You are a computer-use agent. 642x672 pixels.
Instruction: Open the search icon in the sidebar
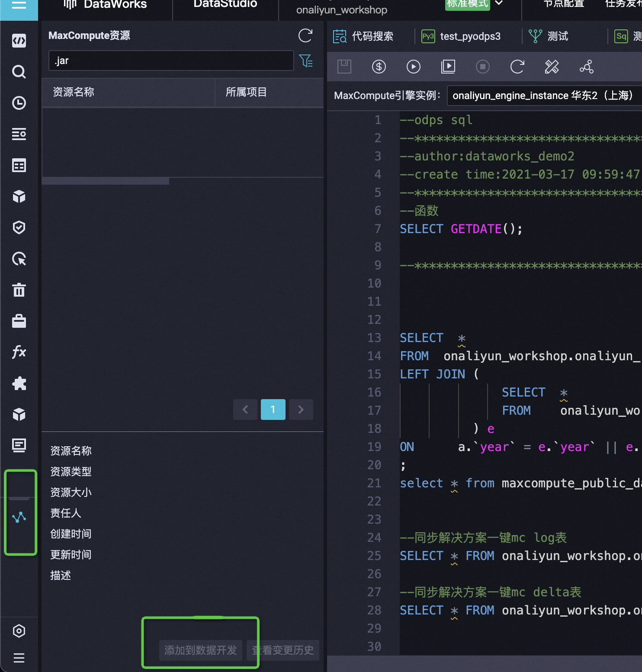[19, 72]
